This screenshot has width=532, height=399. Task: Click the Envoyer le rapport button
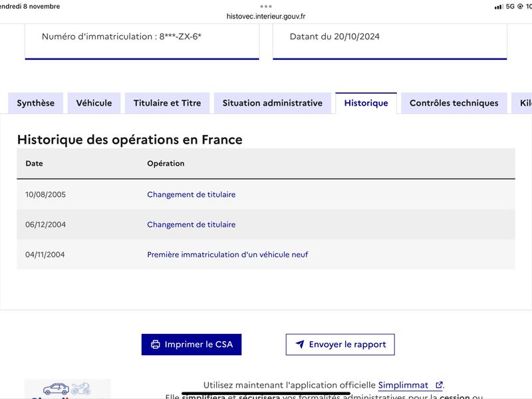[x=340, y=344]
